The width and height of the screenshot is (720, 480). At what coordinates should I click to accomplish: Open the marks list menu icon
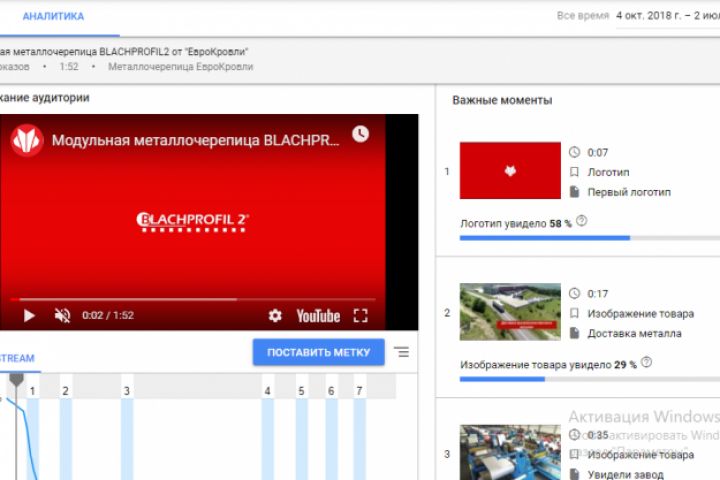[x=401, y=352]
